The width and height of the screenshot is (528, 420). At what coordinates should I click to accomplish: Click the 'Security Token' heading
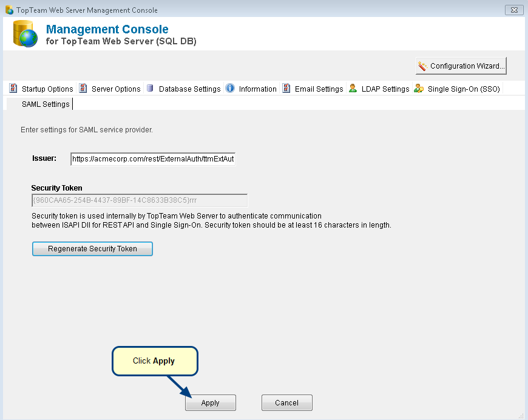tap(56, 188)
